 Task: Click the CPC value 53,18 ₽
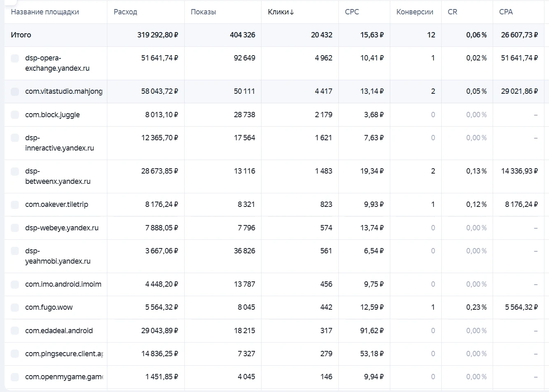click(x=372, y=354)
